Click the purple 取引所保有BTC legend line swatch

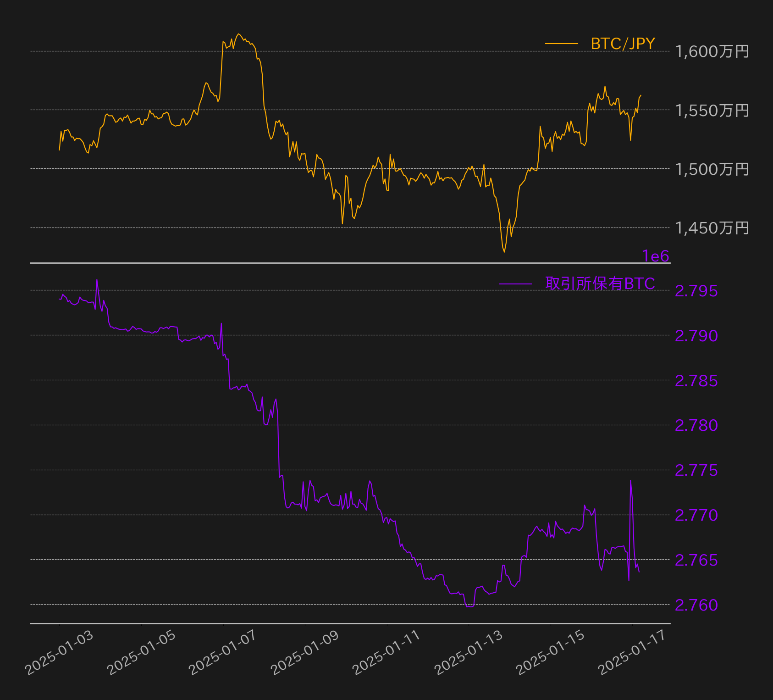click(x=515, y=284)
